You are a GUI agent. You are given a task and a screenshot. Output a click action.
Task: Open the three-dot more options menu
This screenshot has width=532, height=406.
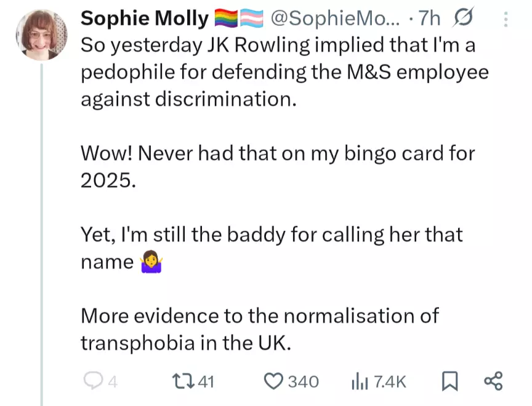506,20
